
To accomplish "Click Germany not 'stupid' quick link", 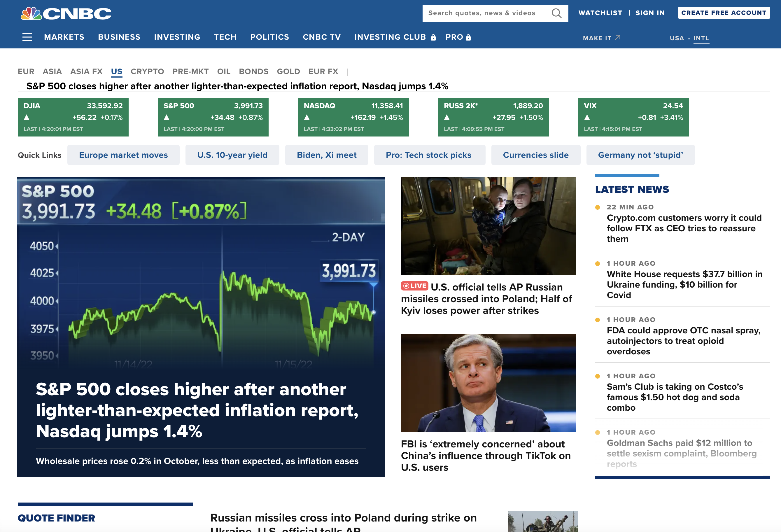I will tap(640, 155).
